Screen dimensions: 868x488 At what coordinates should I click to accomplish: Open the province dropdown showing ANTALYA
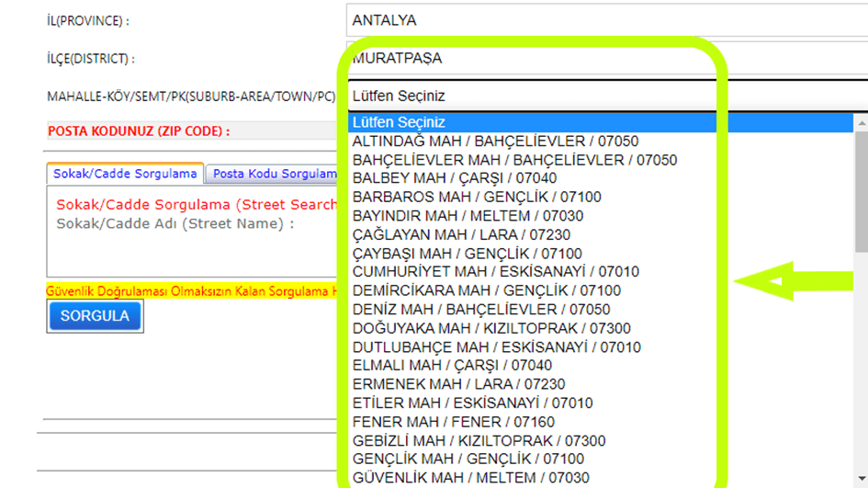pyautogui.click(x=606, y=20)
